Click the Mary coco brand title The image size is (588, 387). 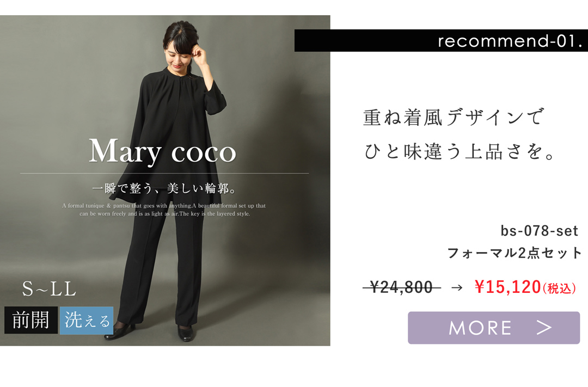tap(162, 151)
